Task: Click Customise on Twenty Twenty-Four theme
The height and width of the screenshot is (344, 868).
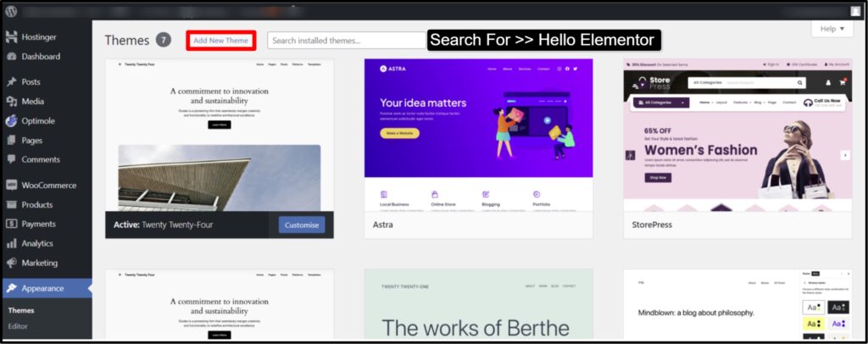Action: 302,225
